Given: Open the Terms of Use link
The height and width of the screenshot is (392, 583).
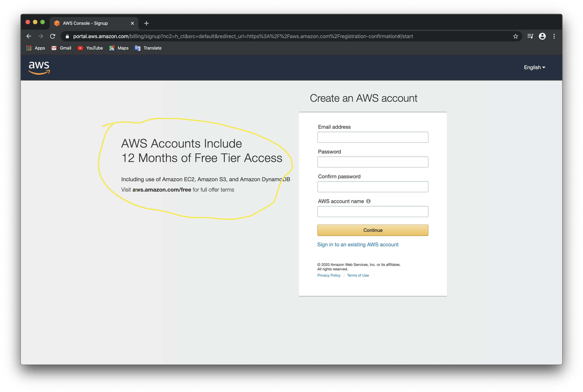Looking at the screenshot, I should click(x=358, y=275).
